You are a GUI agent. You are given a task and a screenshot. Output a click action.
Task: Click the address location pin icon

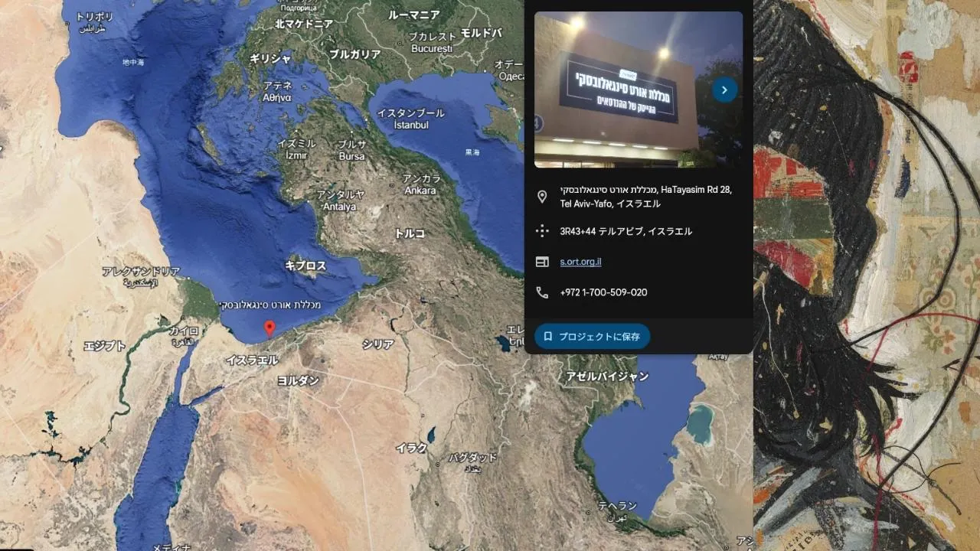[542, 197]
